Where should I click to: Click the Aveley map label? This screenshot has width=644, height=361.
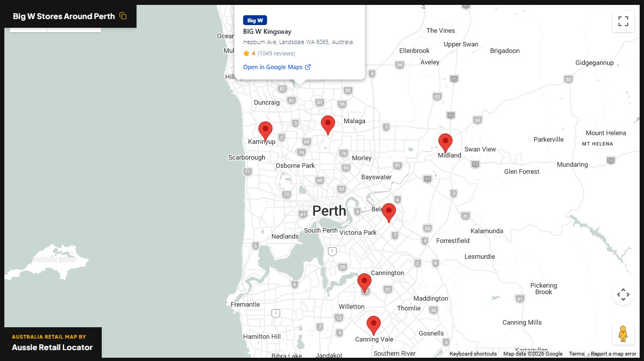(430, 62)
